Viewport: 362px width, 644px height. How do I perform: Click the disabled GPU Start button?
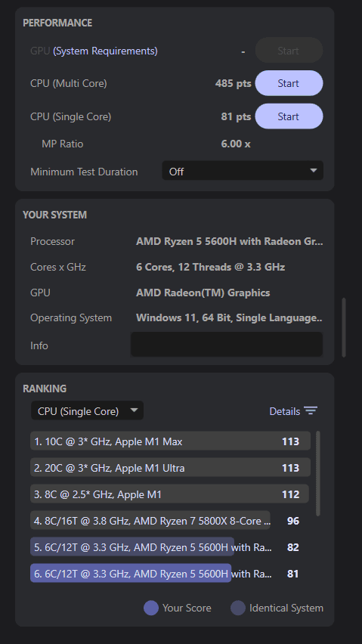289,51
